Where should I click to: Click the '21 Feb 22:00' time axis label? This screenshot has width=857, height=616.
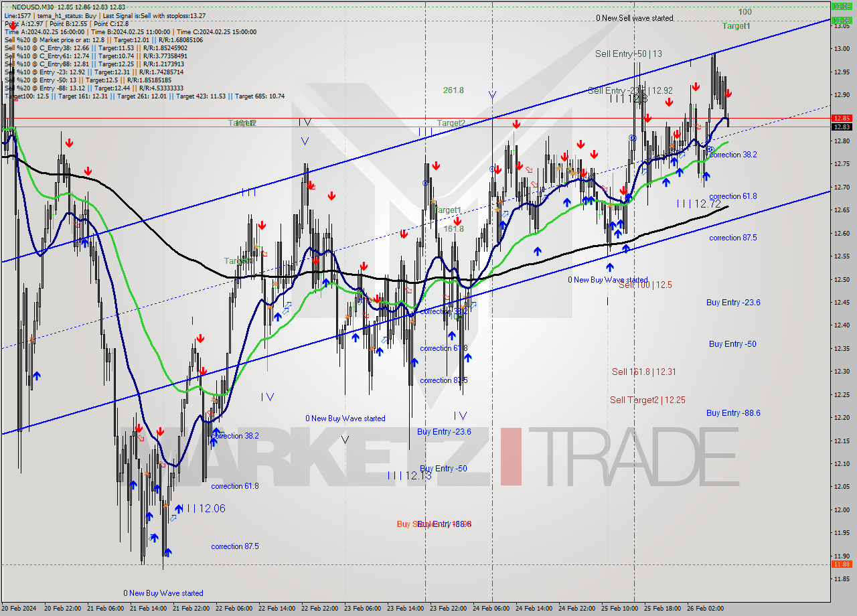click(x=192, y=609)
